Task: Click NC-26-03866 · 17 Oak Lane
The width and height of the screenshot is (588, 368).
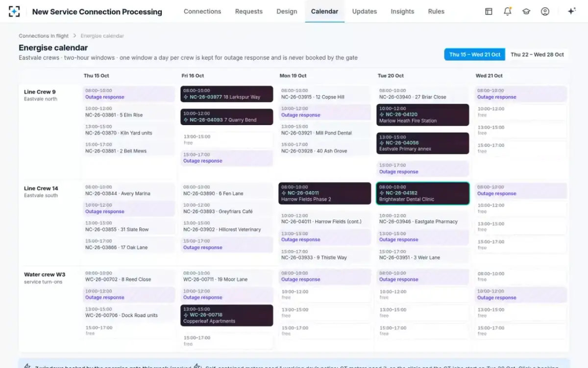Action: 129,244
